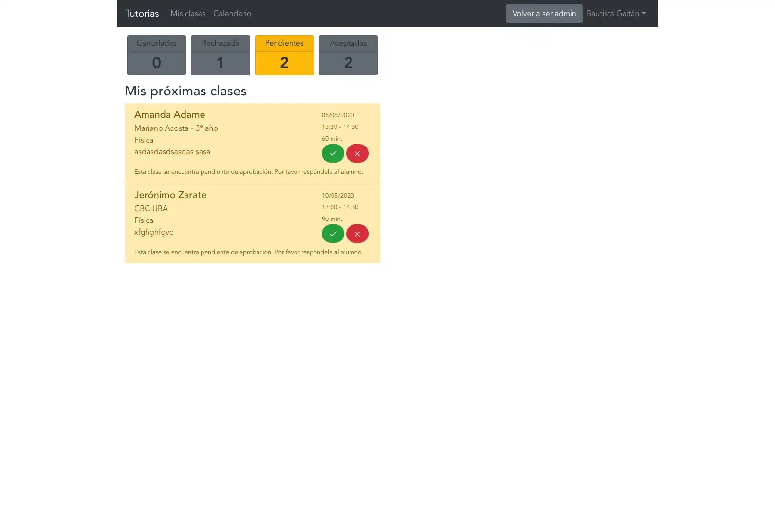The width and height of the screenshot is (775, 532).
Task: Click the CBC UBA text
Action: (x=151, y=209)
